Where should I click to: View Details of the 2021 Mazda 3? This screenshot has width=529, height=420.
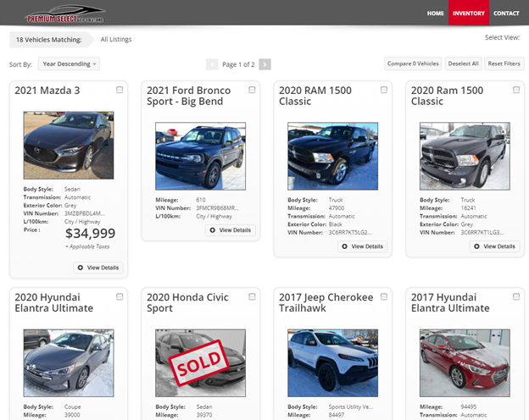point(98,268)
